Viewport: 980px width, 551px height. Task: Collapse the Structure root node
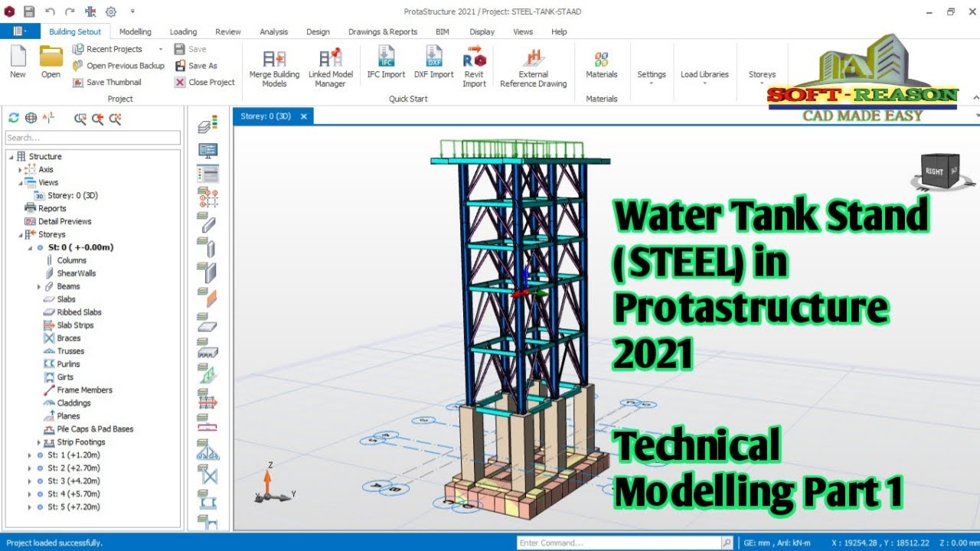click(x=11, y=157)
